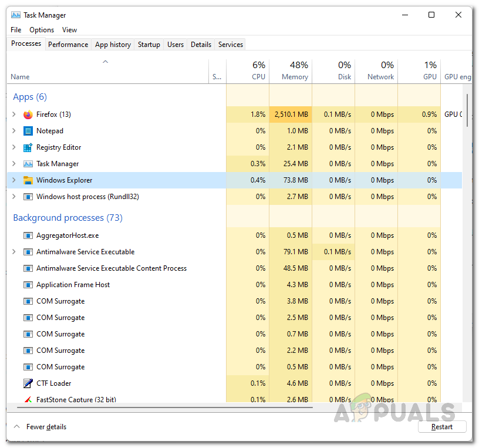Viewport: 479px width, 448px height.
Task: Click the Task Manager title bar icon
Action: click(16, 15)
